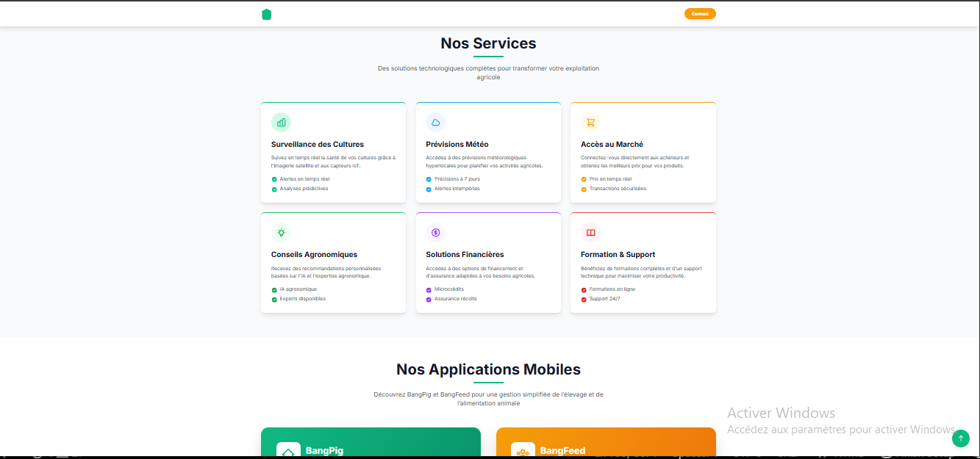Click the checkmark beside Support 24/7
This screenshot has width=980, height=459.
(x=584, y=299)
